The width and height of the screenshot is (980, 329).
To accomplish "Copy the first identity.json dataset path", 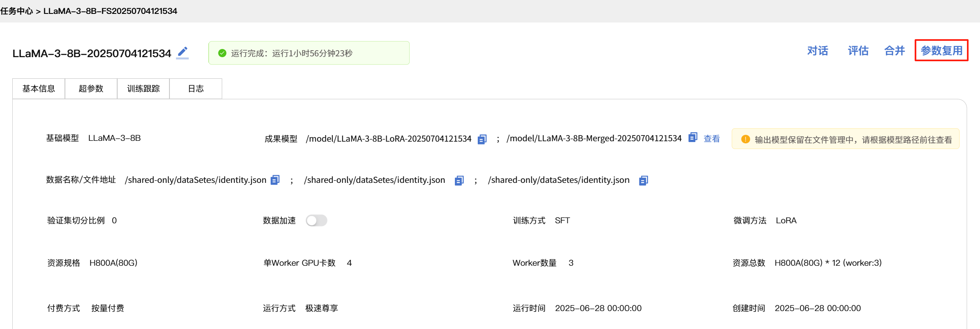I will [x=275, y=180].
